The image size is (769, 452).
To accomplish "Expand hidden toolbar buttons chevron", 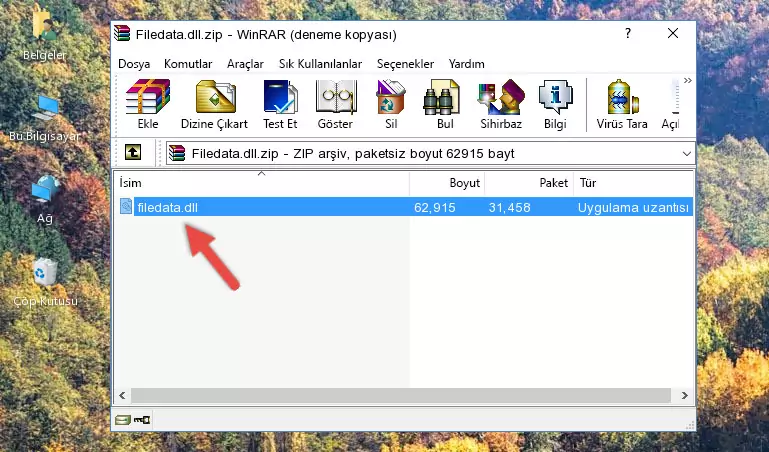I will click(x=688, y=80).
